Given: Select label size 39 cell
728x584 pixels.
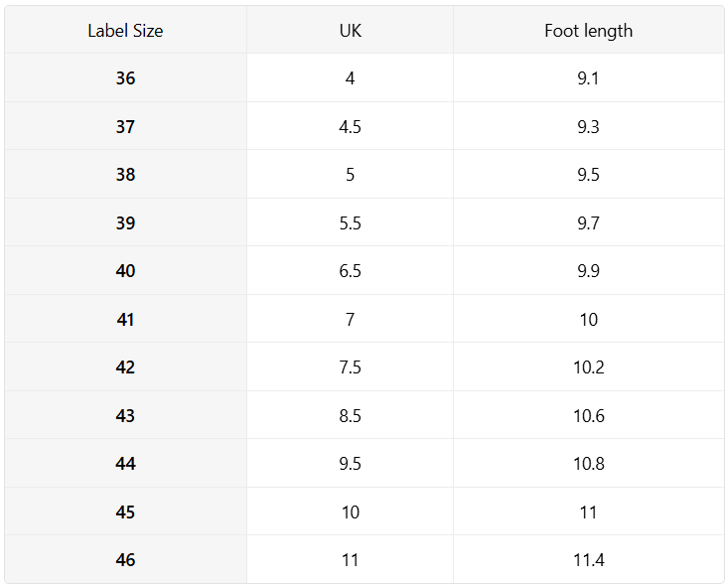Looking at the screenshot, I should (x=125, y=222).
